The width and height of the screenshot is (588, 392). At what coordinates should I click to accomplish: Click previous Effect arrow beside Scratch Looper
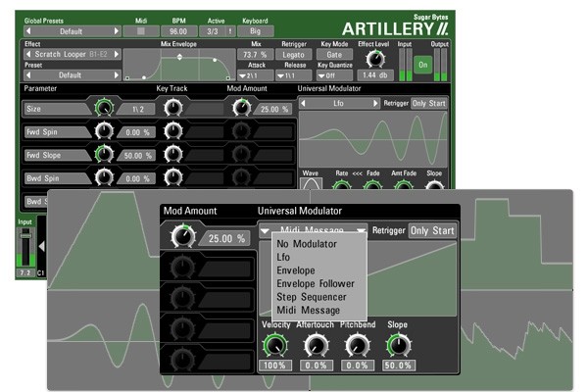click(x=28, y=54)
